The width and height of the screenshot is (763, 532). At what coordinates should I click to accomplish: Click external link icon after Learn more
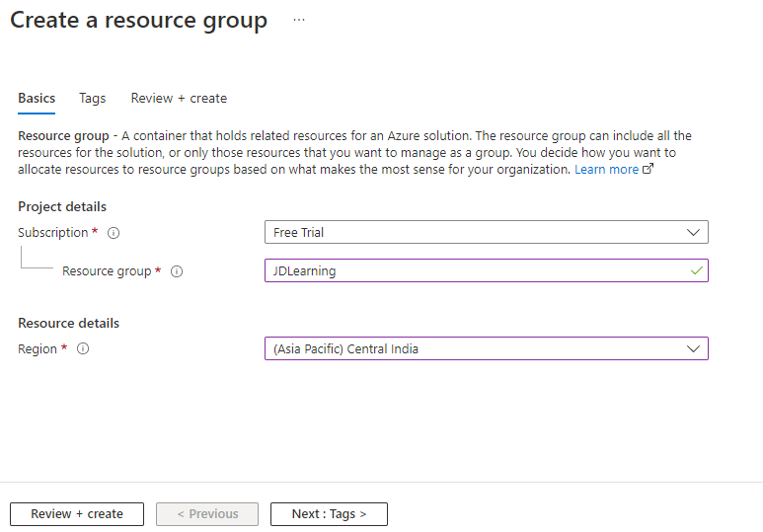point(649,169)
